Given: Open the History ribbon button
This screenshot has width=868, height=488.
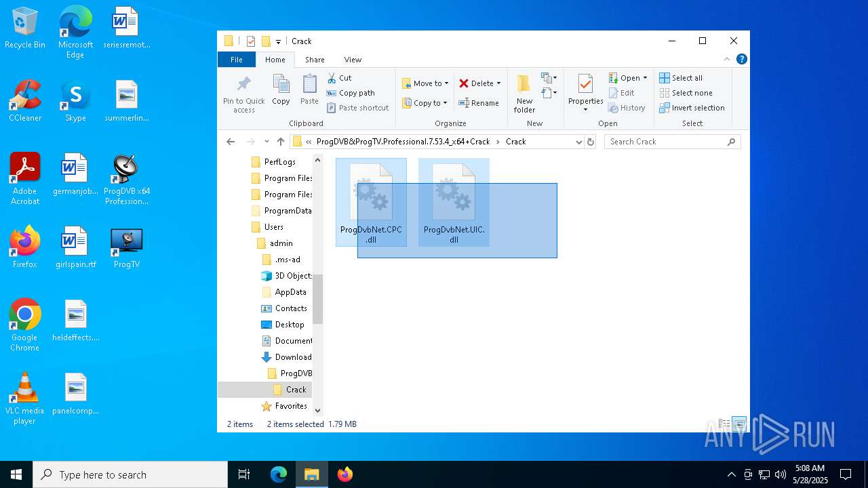Looking at the screenshot, I should click(627, 108).
